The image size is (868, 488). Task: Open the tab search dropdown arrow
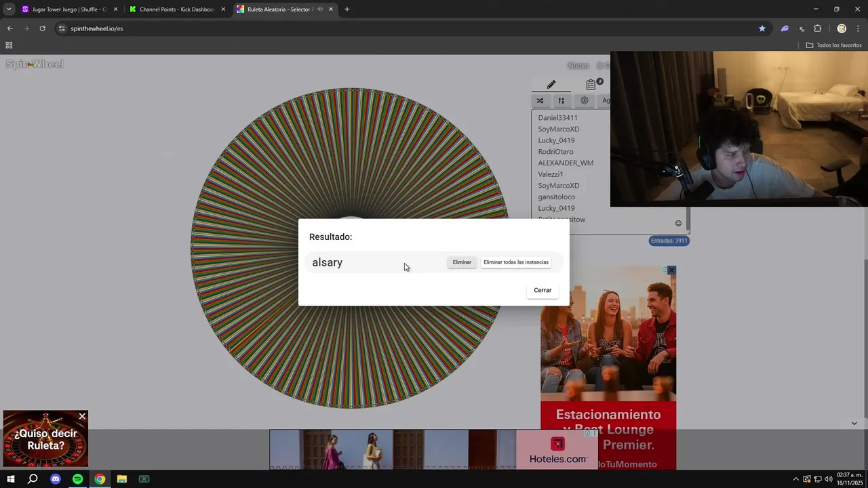tap(9, 9)
